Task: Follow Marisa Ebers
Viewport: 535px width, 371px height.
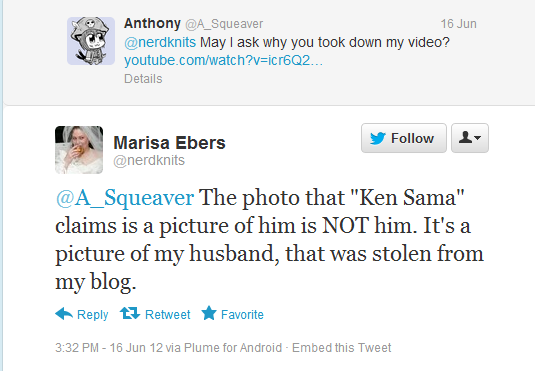Action: pos(404,138)
